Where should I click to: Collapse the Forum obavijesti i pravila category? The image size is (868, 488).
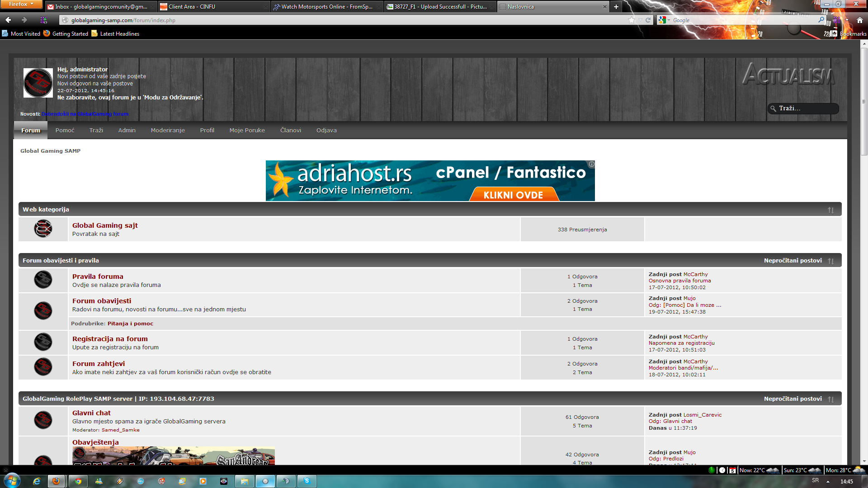(830, 261)
